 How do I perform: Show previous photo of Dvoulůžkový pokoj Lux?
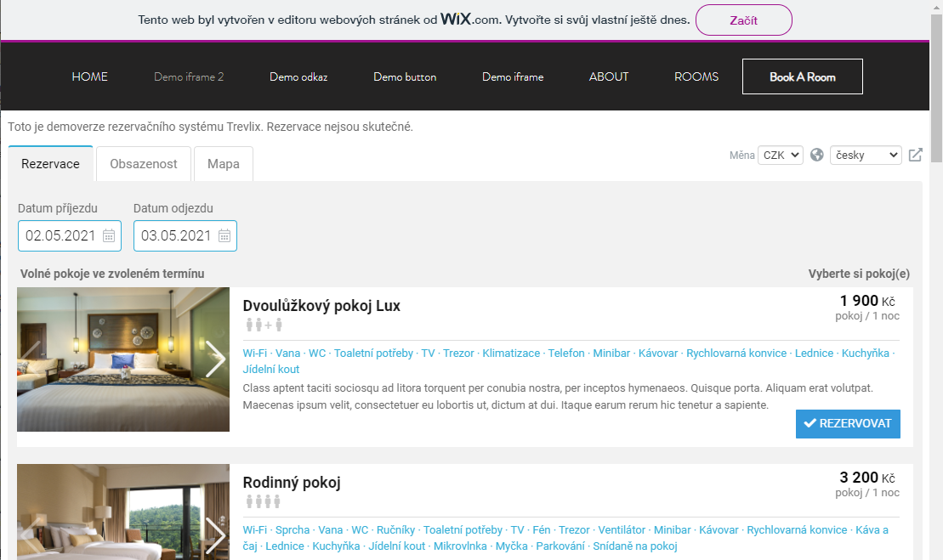click(x=31, y=359)
